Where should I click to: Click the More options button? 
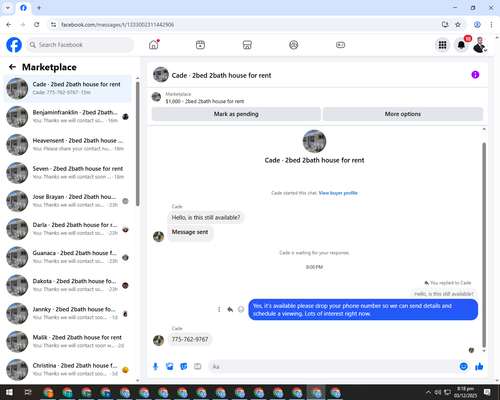coord(403,114)
